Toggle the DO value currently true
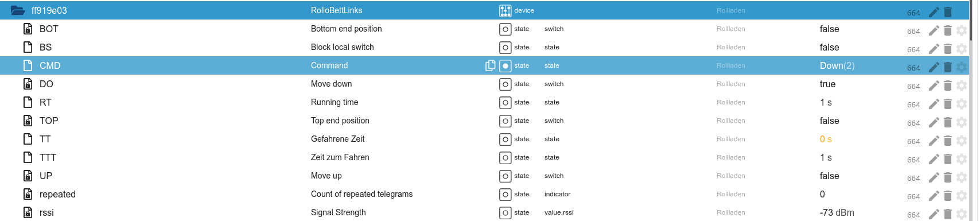980x221 pixels. (x=827, y=84)
